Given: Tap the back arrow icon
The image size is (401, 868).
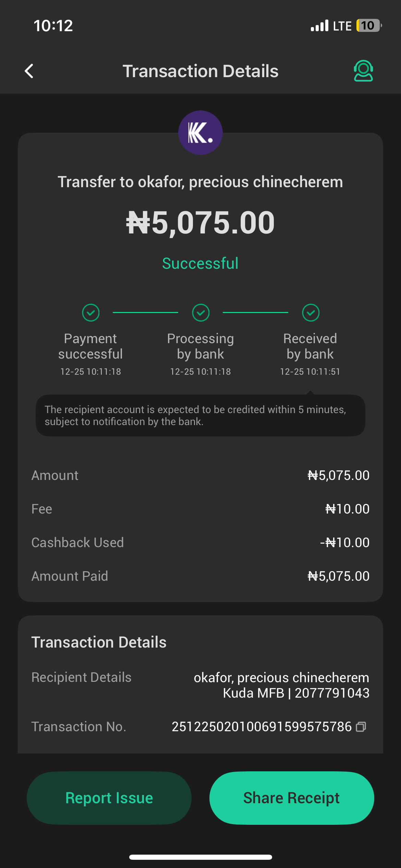Looking at the screenshot, I should coord(29,71).
